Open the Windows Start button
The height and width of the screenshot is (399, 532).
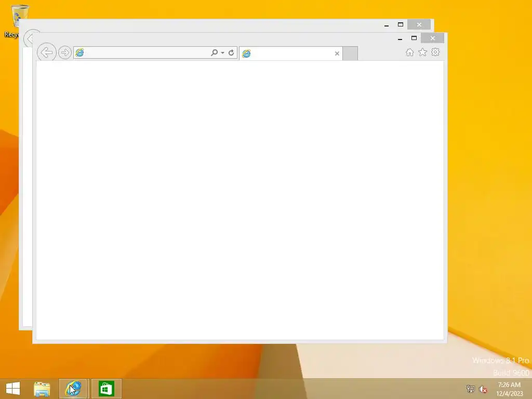(13, 389)
